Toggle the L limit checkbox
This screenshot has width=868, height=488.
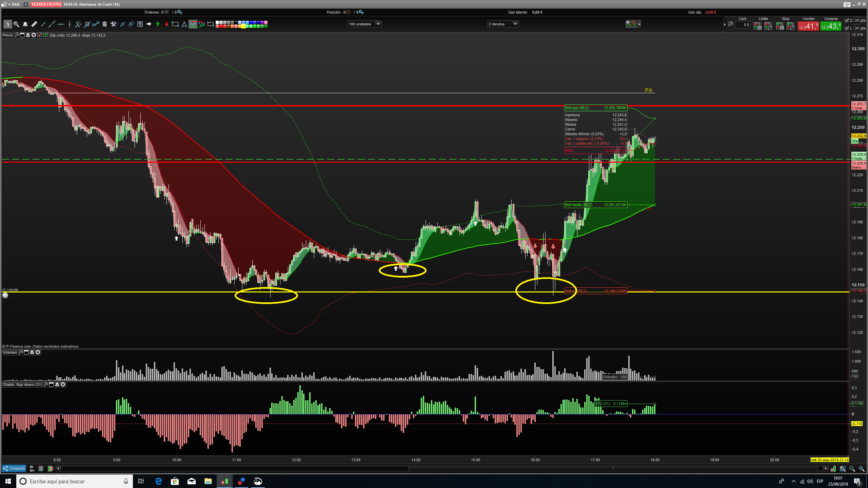pos(847,28)
